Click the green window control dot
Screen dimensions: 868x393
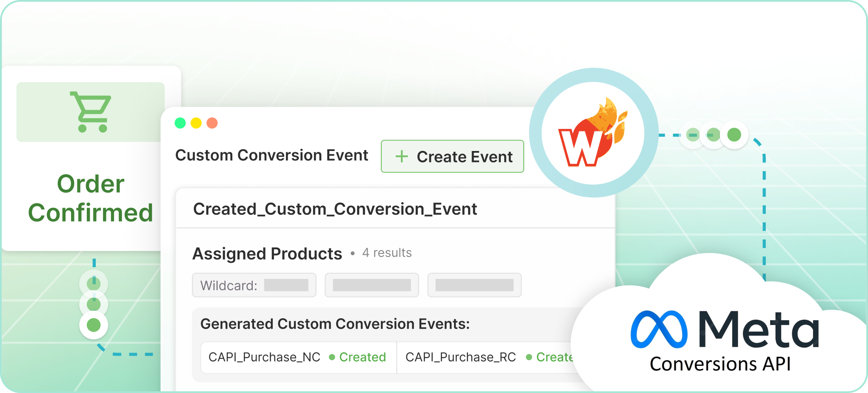180,123
